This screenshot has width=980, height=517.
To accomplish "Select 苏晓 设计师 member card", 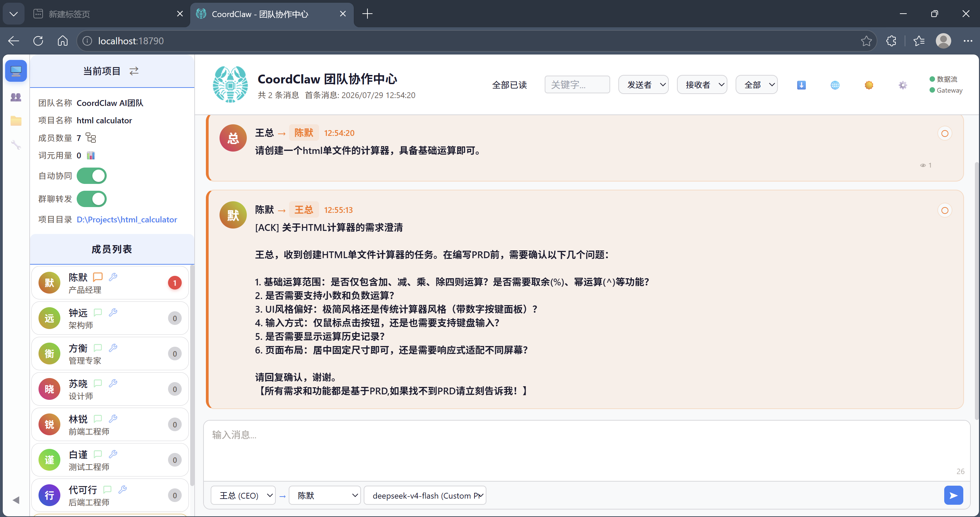I will 110,389.
